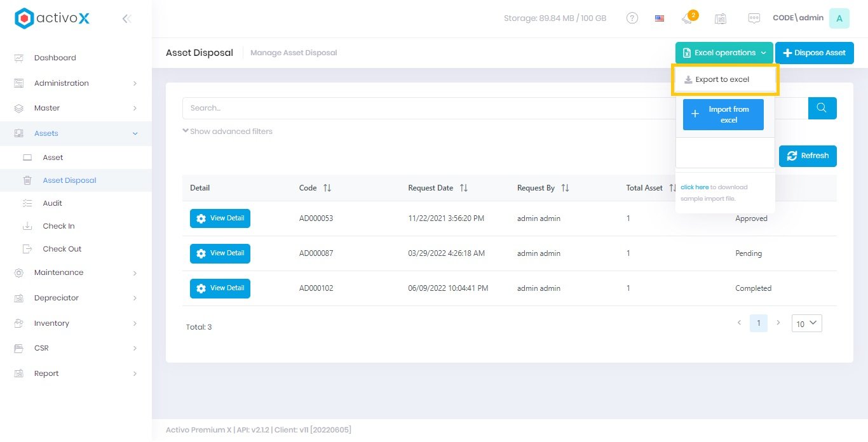Screen dimensions: 868x442
Task: Sort by Request By column arrows
Action: [x=565, y=188]
